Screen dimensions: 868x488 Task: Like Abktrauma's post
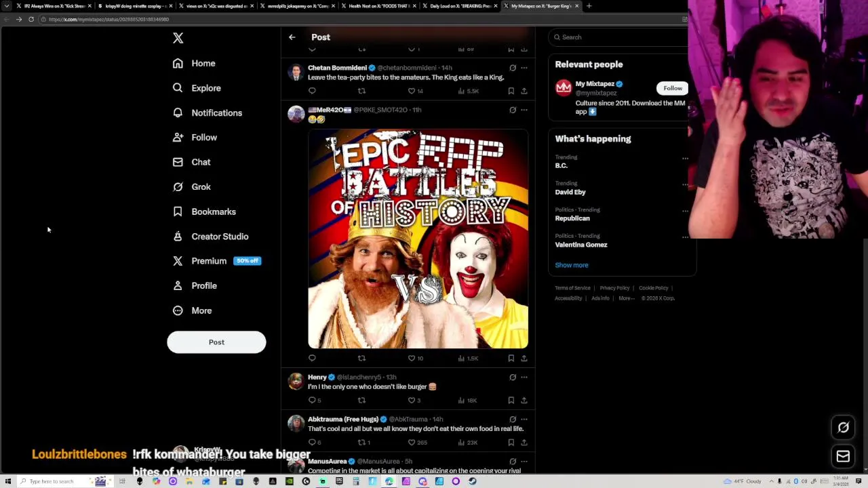coord(417,443)
